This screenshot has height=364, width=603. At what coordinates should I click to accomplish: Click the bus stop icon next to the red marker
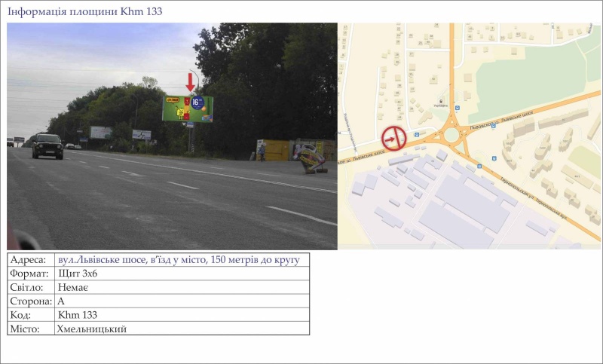click(x=417, y=135)
